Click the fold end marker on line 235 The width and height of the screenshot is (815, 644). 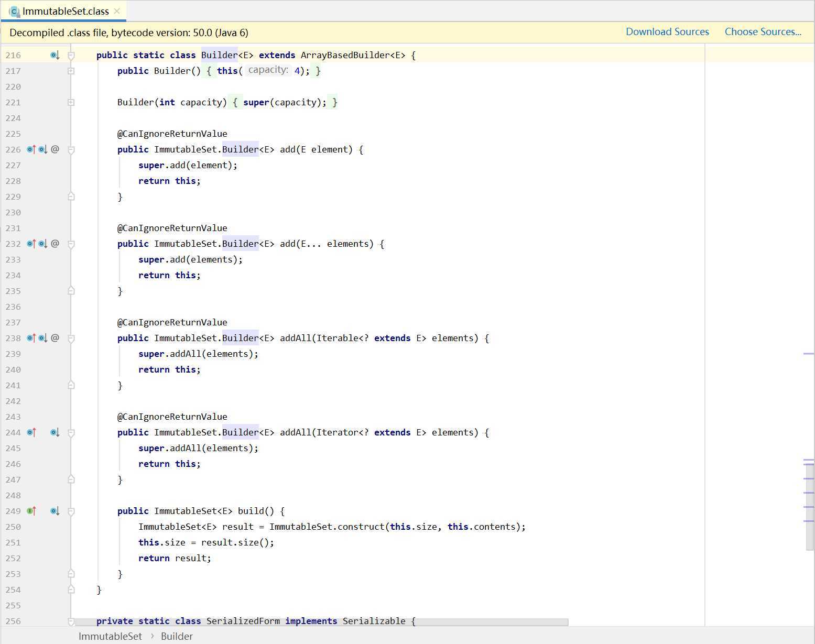71,291
